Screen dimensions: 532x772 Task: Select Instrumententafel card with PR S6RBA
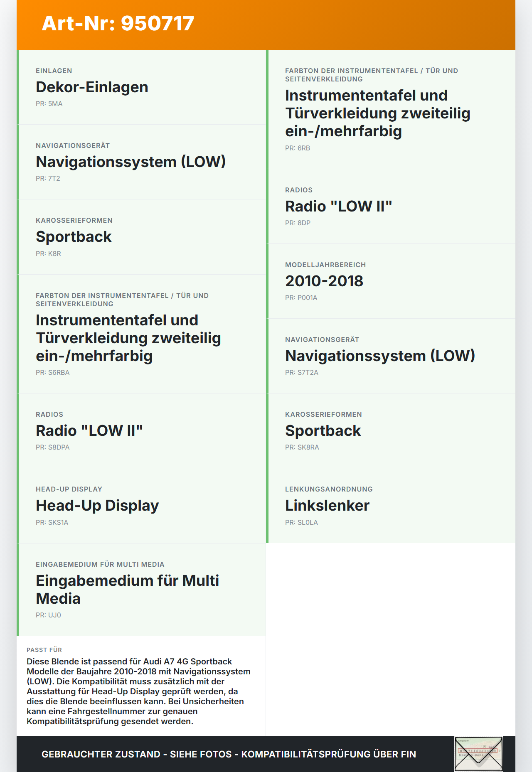click(x=141, y=334)
